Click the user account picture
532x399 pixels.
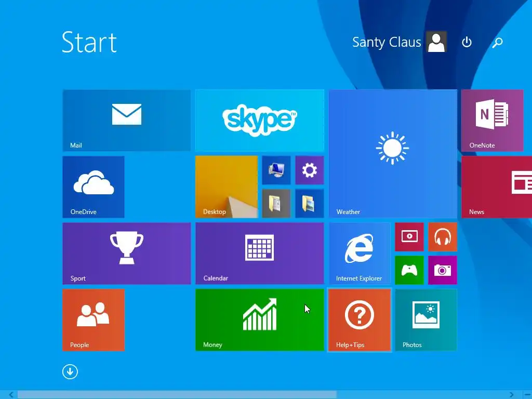(x=436, y=42)
